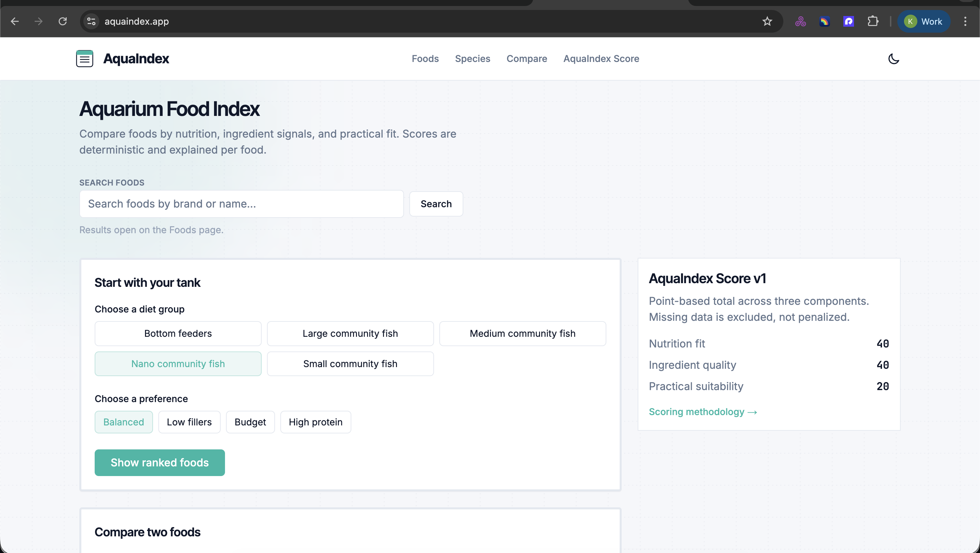Screen dimensions: 980x553
Task: Open the Chrome three-dot menu
Action: (965, 21)
